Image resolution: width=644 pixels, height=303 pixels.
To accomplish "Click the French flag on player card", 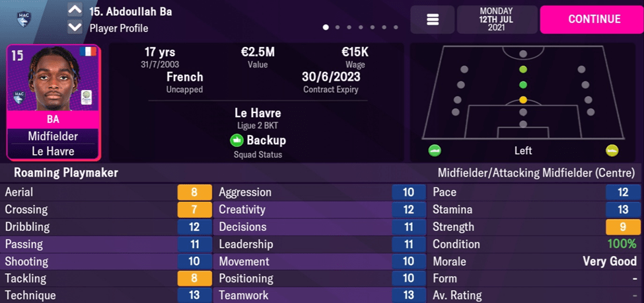I will (87, 52).
